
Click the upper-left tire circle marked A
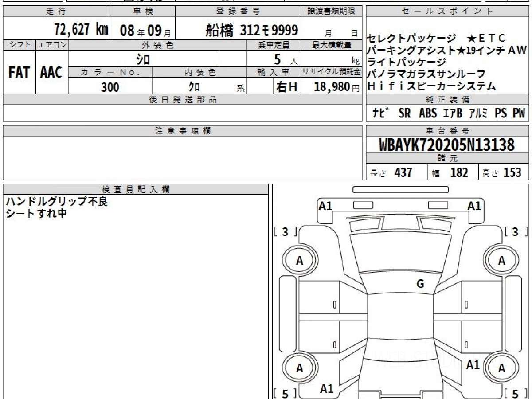pos(300,261)
